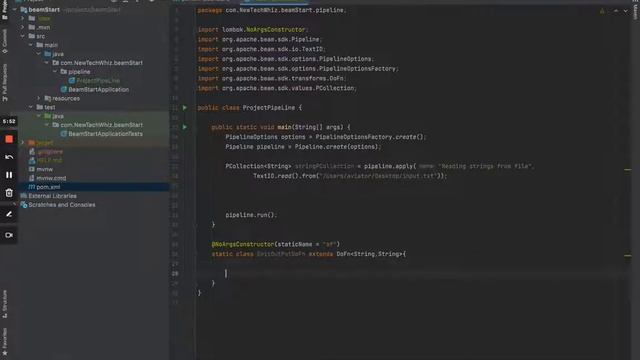Click the lombok.NoArgsConstructor import line

click(253, 30)
